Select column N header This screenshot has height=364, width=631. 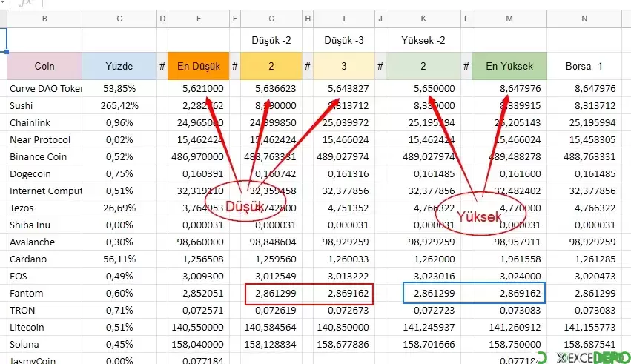pyautogui.click(x=584, y=19)
